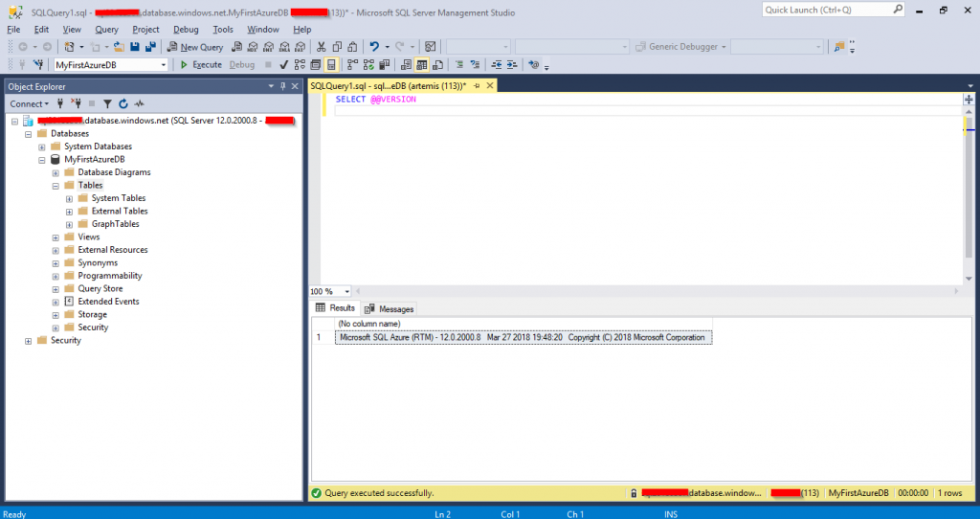Switch output to Results to Grid

[422, 64]
